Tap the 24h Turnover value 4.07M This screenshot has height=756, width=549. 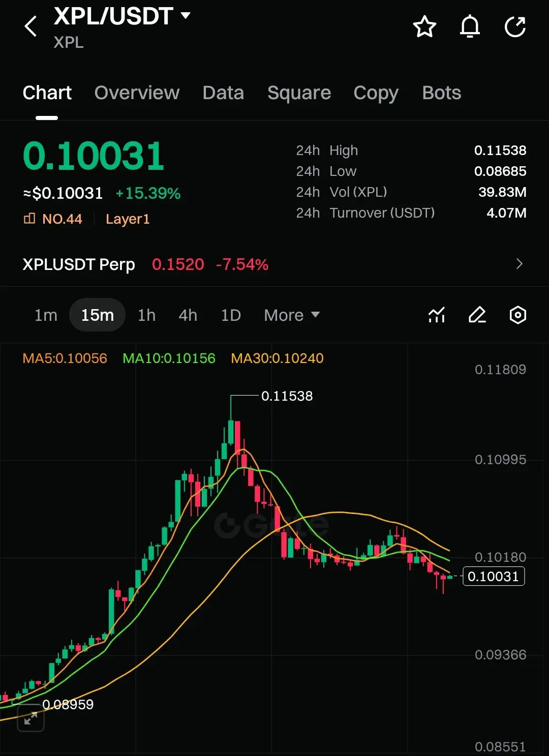click(x=506, y=213)
